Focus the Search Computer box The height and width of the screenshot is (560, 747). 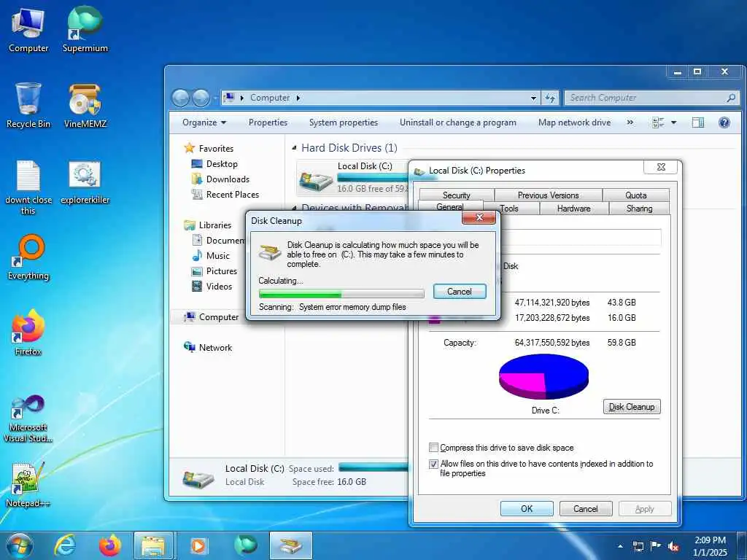[x=651, y=98]
